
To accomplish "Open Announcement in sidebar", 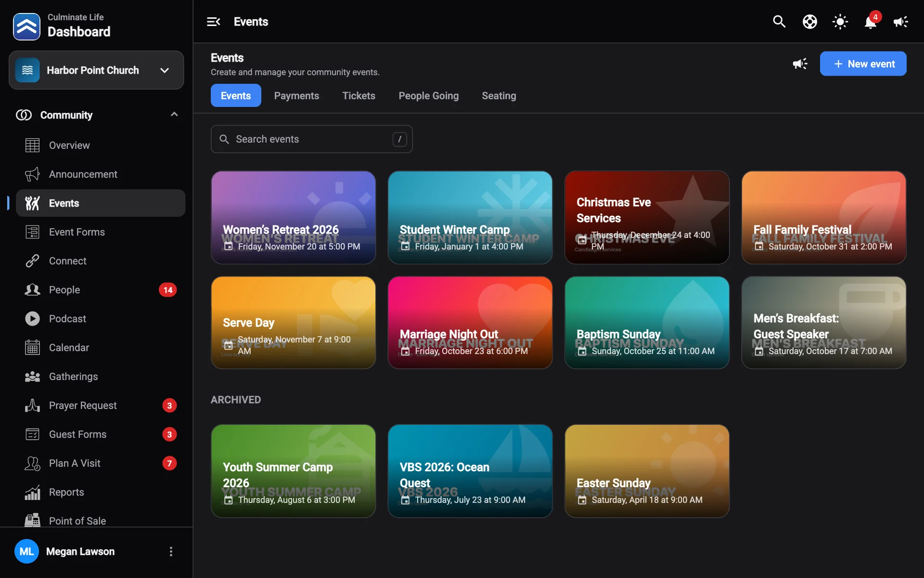I will click(101, 174).
